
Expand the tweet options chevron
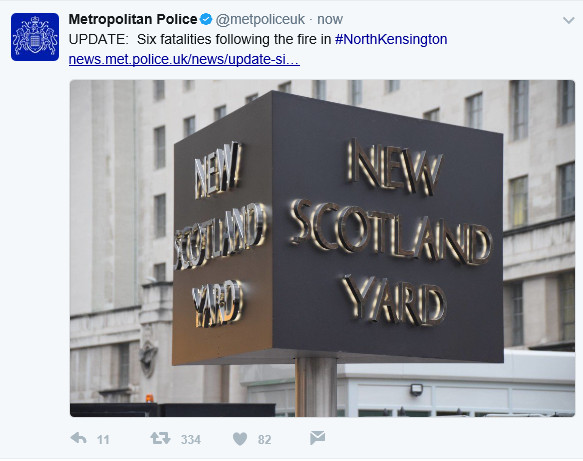(x=568, y=20)
